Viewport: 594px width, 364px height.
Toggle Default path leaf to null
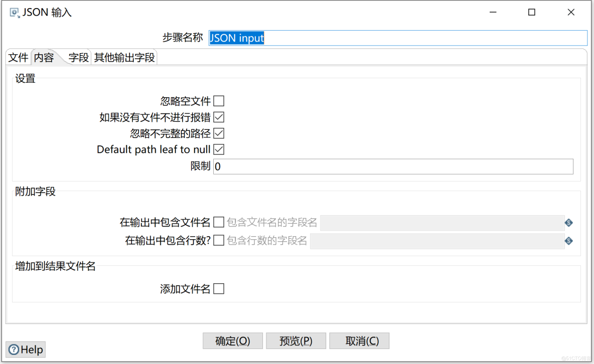click(x=219, y=149)
